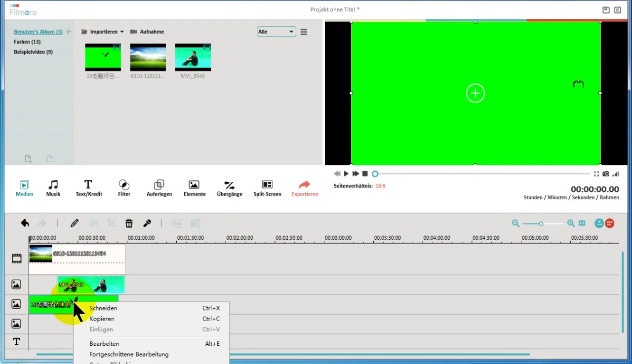Click the preview seek bar handle
Viewport: 632px width, 364px height.
coord(375,174)
